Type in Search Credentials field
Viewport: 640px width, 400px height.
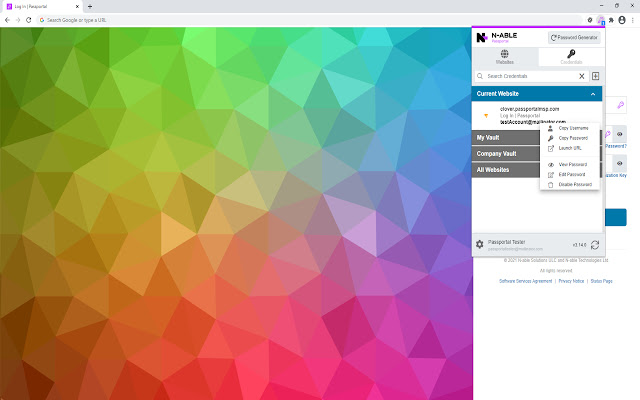tap(528, 76)
